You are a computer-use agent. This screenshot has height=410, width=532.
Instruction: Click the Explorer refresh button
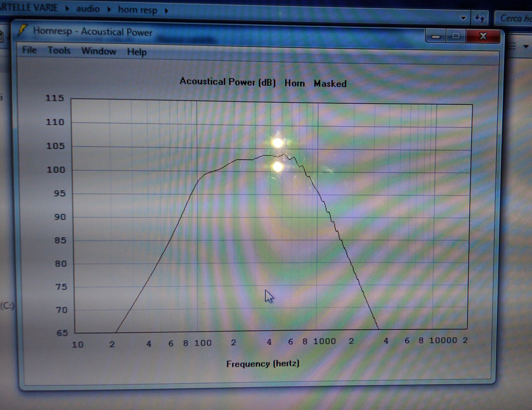pos(479,18)
